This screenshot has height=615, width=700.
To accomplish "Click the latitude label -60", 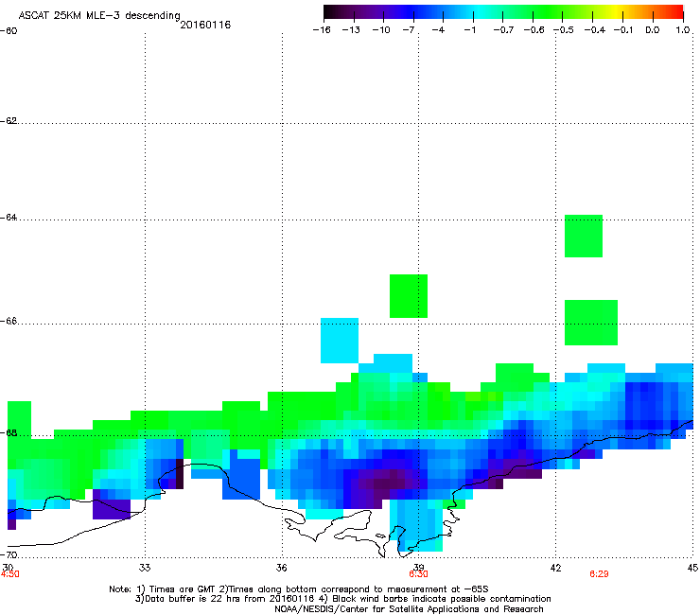I will [x=9, y=31].
